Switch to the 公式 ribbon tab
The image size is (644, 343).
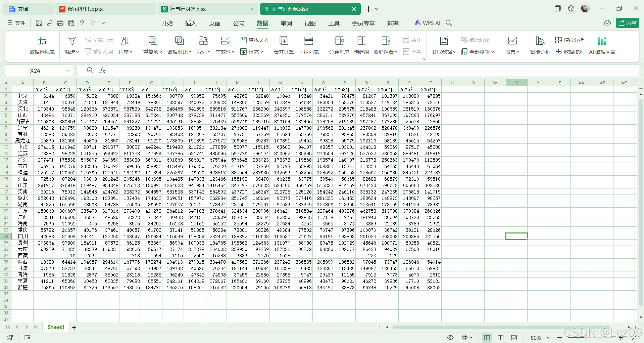pos(239,23)
